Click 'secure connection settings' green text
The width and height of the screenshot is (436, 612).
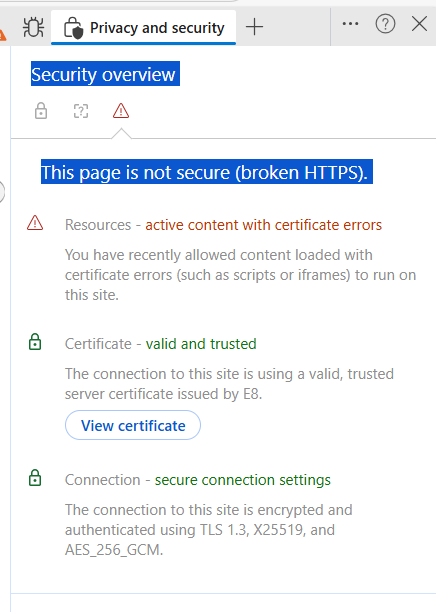[x=242, y=480]
